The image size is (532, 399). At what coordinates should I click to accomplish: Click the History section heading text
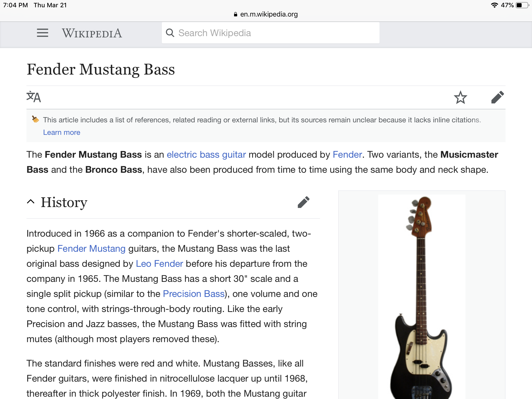point(64,202)
